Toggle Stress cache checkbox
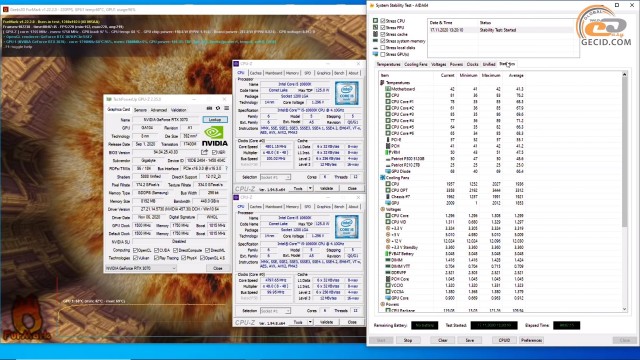 pyautogui.click(x=383, y=34)
